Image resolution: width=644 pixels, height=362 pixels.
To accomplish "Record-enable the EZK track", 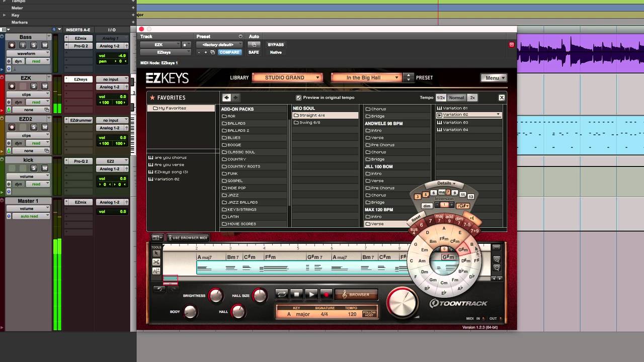I will click(x=12, y=86).
